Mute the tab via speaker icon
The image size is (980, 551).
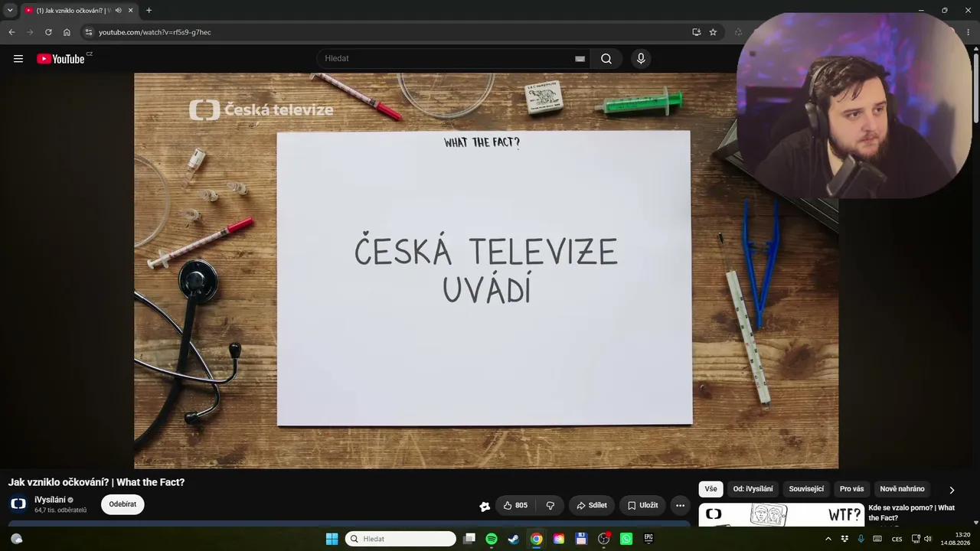(119, 10)
